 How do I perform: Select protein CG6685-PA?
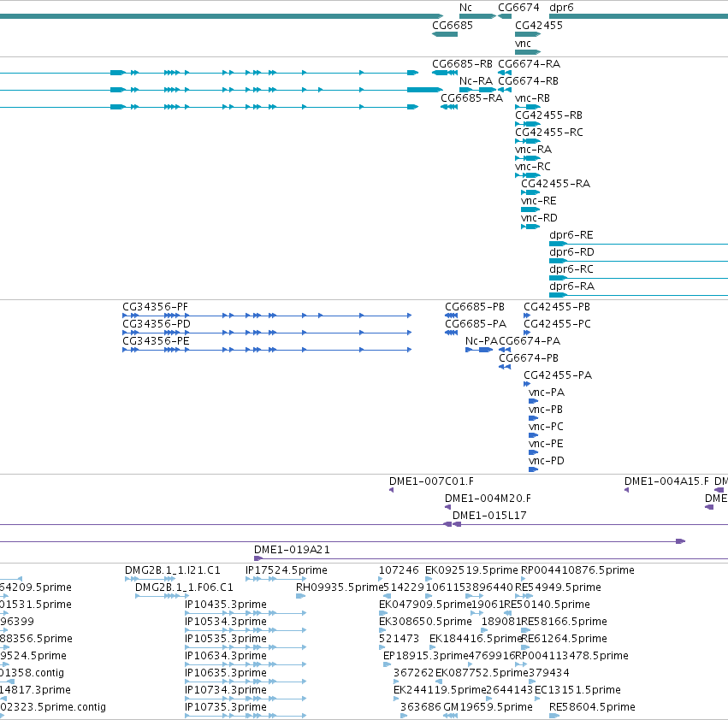tap(476, 323)
